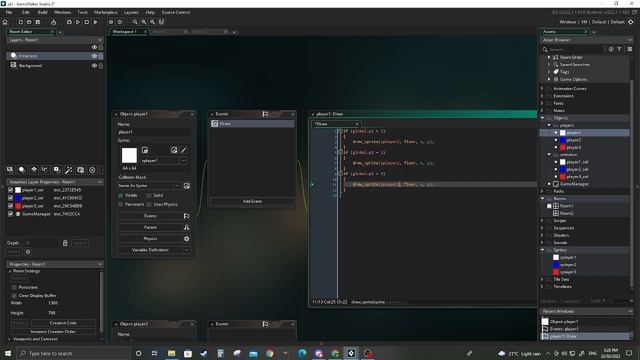The height and width of the screenshot is (360, 640).
Task: Open the Asset Browser hamburger menu
Action: click(630, 49)
